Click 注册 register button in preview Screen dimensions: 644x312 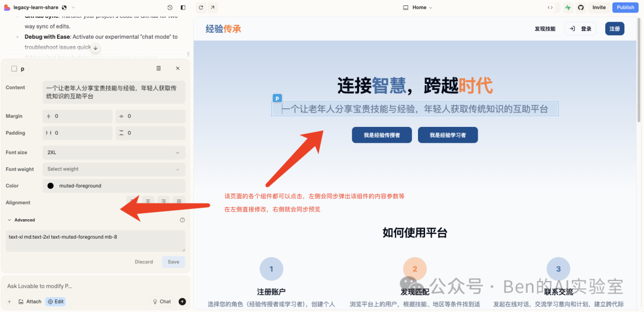(x=614, y=29)
